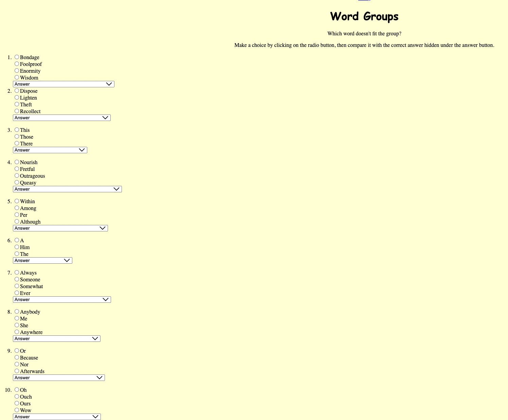This screenshot has height=420, width=508.
Task: Choose "Afterwards" for question 9
Action: [17, 371]
